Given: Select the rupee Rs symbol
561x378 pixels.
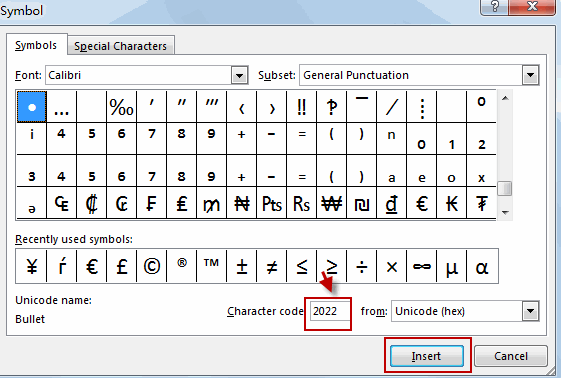Looking at the screenshot, I should point(302,202).
